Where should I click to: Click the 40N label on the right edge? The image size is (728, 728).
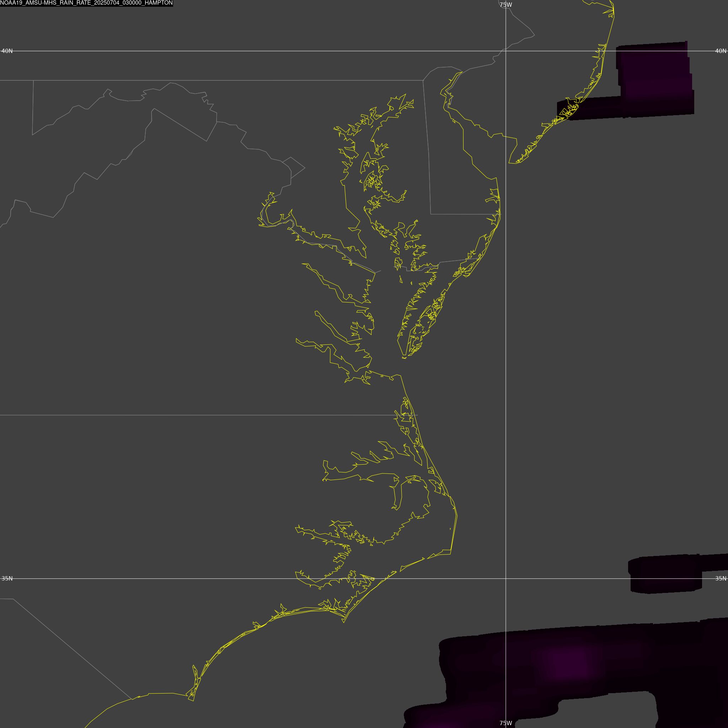[721, 51]
